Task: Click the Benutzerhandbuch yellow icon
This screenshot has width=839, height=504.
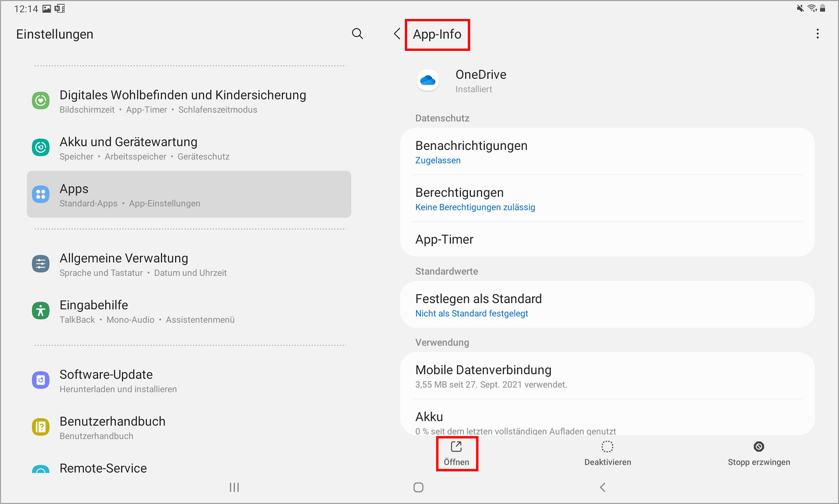Action: pyautogui.click(x=41, y=427)
